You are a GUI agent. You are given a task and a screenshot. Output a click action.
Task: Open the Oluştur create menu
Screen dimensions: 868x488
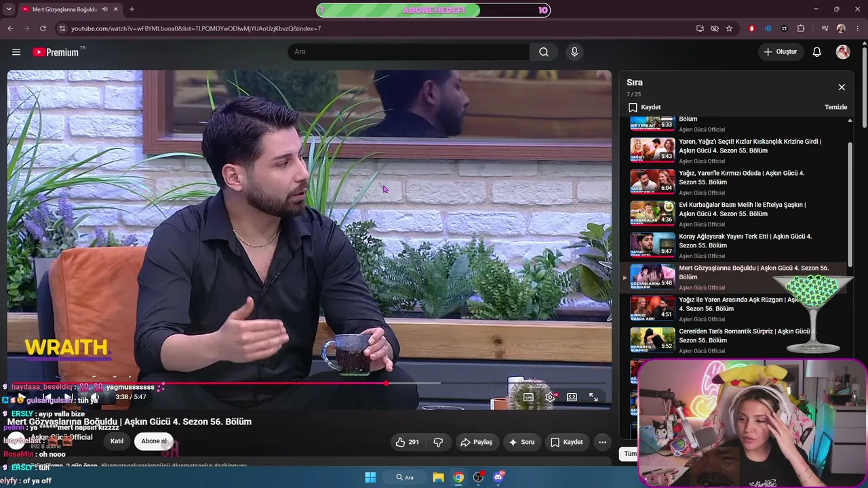pos(780,52)
